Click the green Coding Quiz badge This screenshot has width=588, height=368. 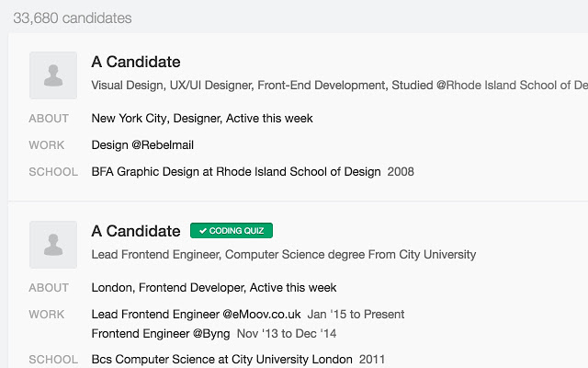232,231
